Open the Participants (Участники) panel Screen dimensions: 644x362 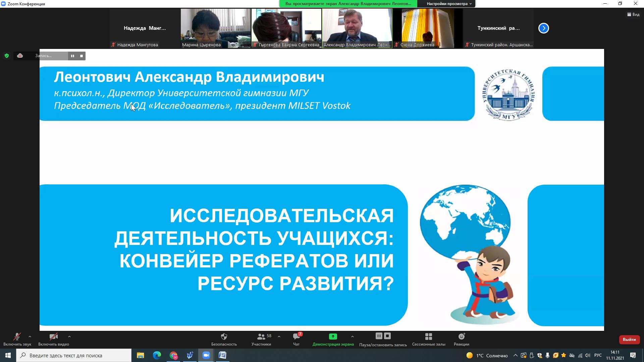pos(261,337)
